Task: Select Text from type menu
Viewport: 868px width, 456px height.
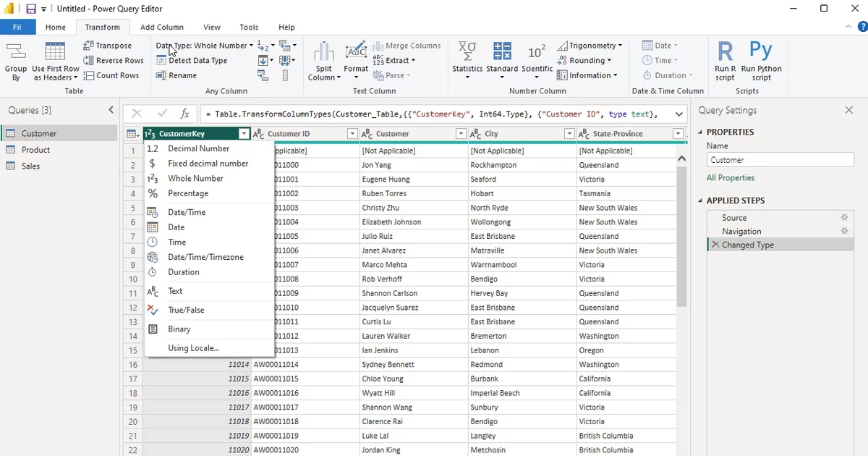Action: click(x=209, y=291)
